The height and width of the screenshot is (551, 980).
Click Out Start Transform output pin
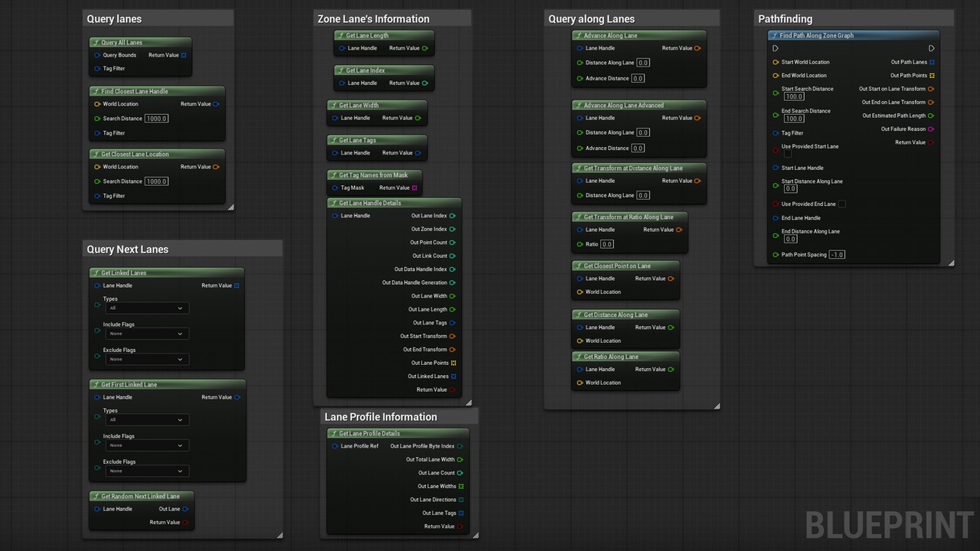pyautogui.click(x=452, y=336)
